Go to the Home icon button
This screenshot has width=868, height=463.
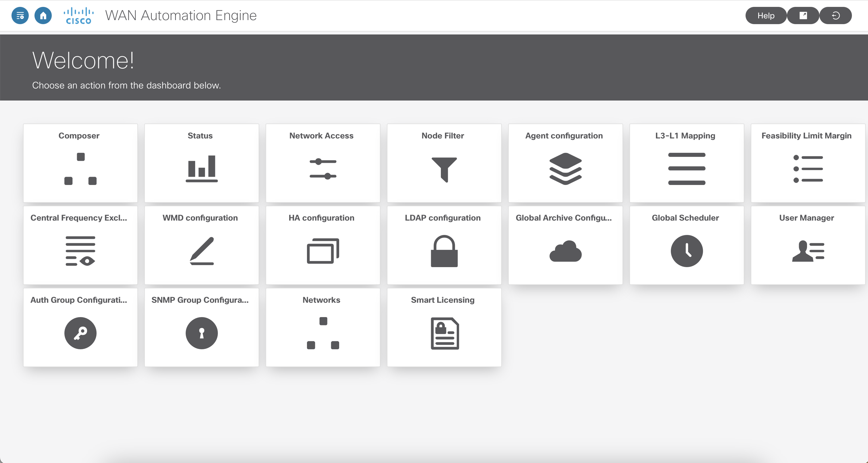tap(43, 16)
